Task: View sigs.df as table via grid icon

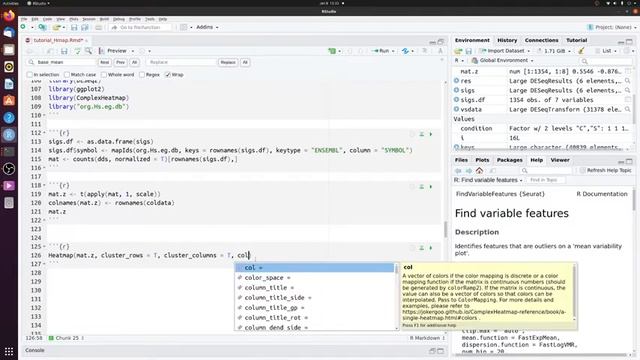Action: [628, 100]
